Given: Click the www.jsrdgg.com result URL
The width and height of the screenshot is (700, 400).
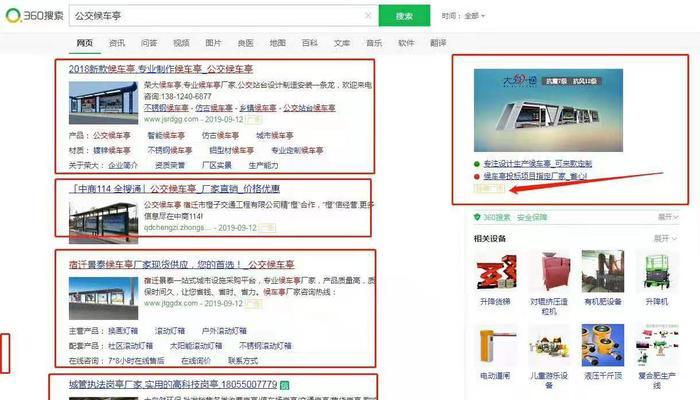Looking at the screenshot, I should point(171,119).
